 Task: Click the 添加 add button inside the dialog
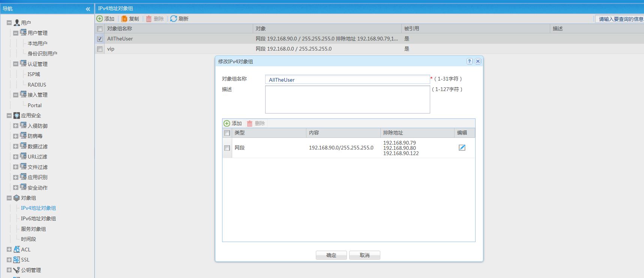[233, 123]
